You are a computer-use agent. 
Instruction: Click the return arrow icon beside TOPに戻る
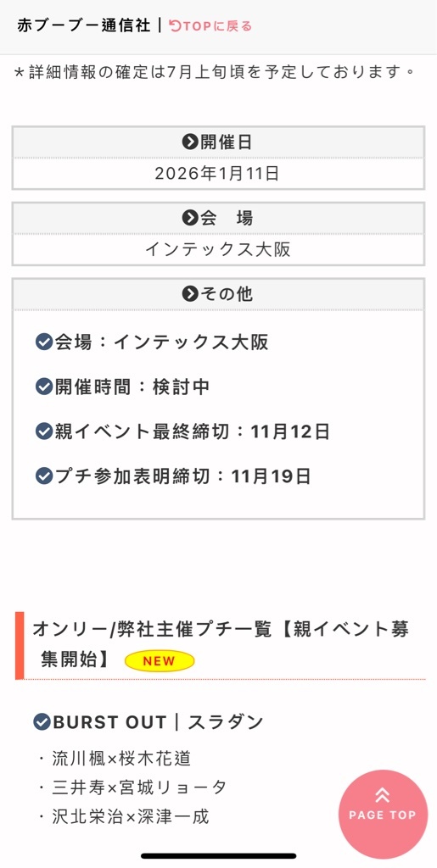175,25
